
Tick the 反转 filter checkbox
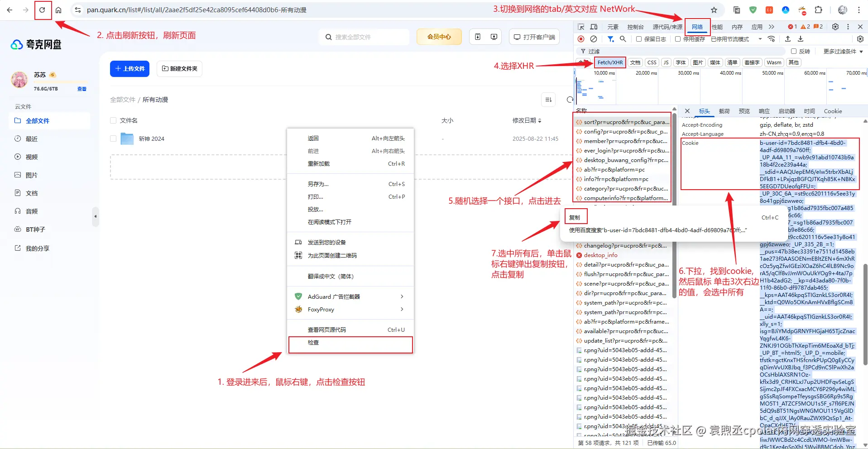pos(794,51)
